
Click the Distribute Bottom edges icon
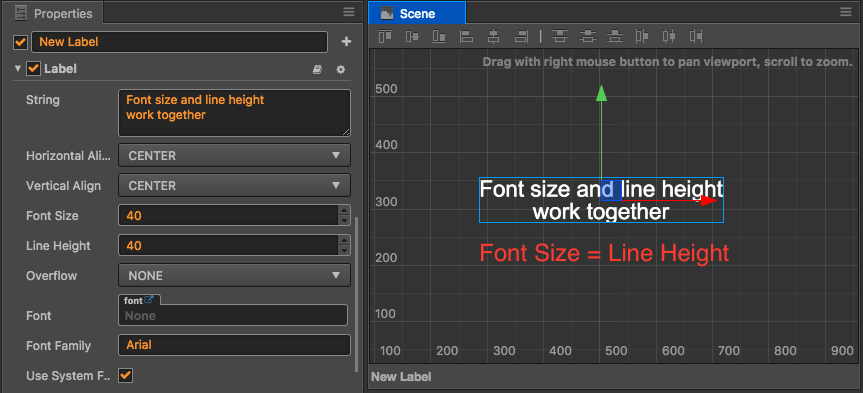615,36
